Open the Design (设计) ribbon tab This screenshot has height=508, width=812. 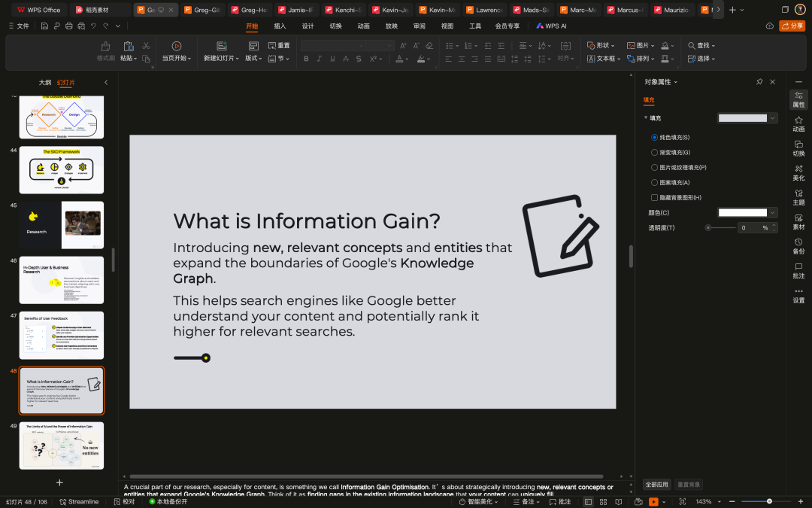pyautogui.click(x=308, y=26)
